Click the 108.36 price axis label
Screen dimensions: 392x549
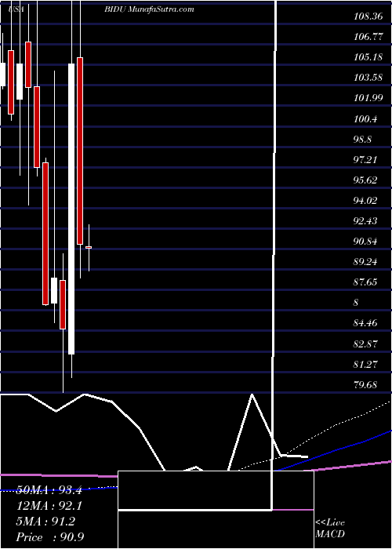[368, 16]
